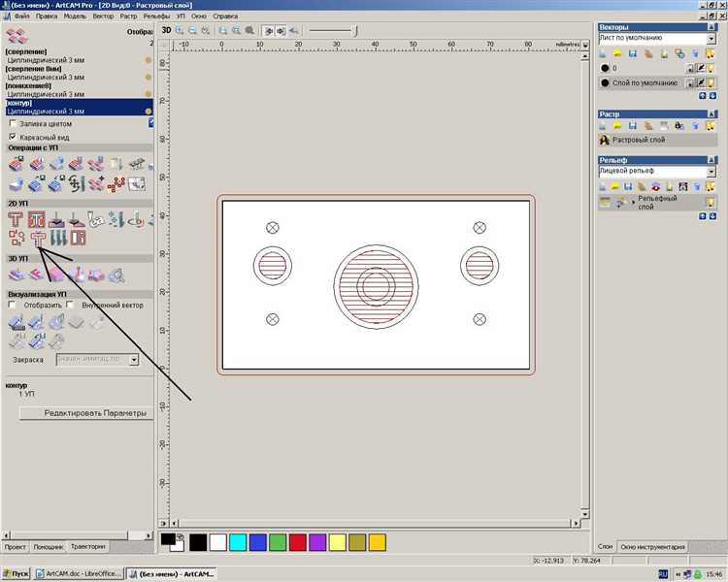The height and width of the screenshot is (582, 728).
Task: Collapse the Рельеф panel
Action: pyautogui.click(x=711, y=160)
